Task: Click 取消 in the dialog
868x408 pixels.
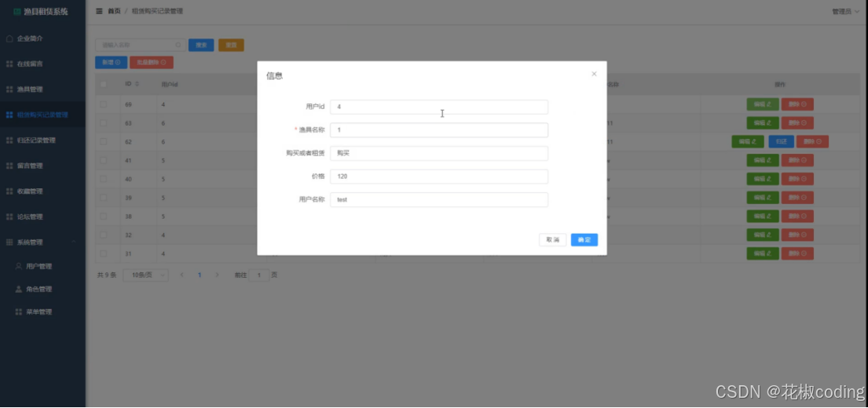Action: point(552,240)
